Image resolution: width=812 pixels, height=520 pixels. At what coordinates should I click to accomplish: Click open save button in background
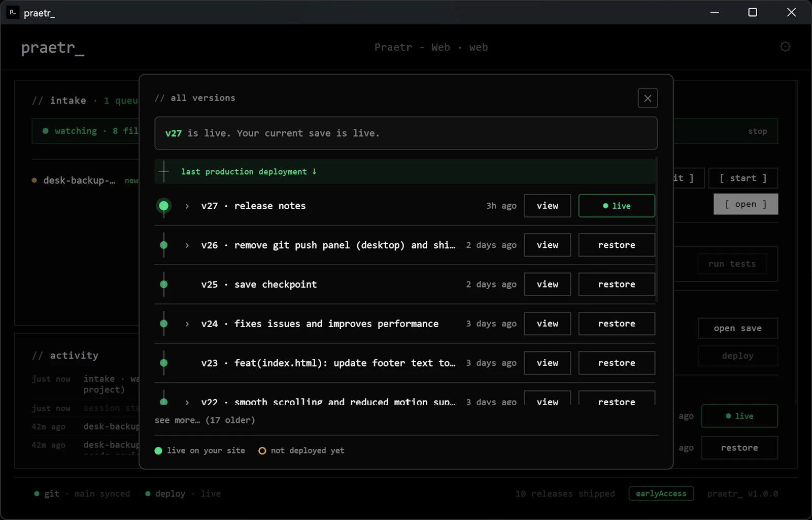737,328
